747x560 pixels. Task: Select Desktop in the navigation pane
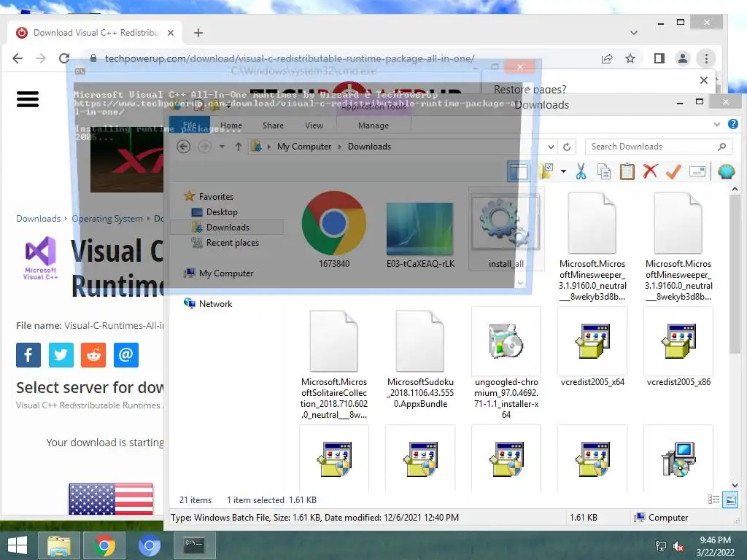coord(222,212)
